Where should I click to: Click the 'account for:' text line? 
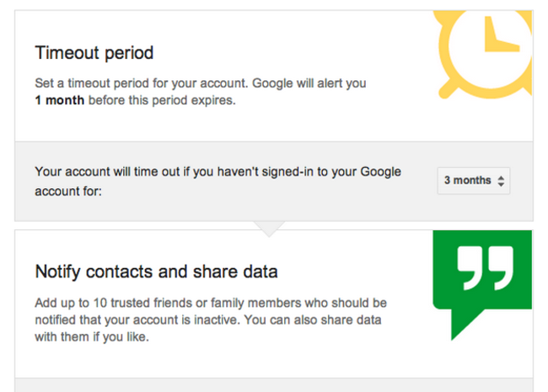68,191
